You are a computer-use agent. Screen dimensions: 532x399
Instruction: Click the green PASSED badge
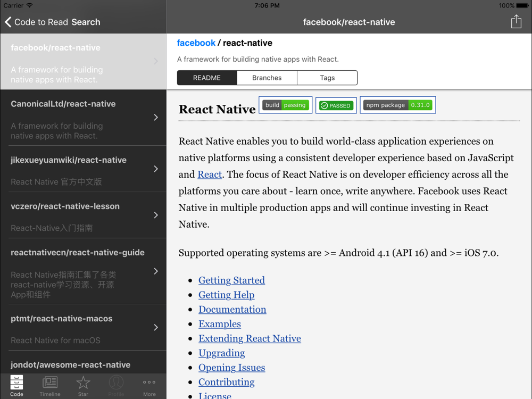click(x=336, y=105)
